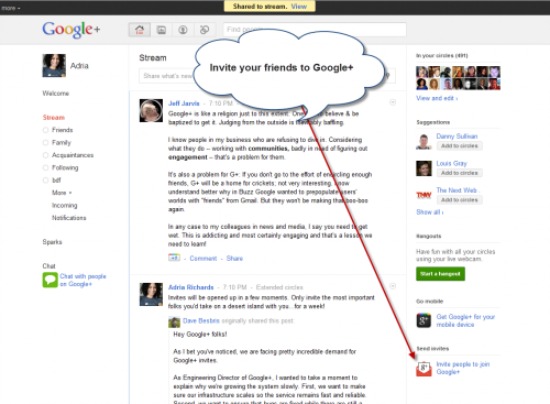Open the 'more' menu in top bar
Screen dimensions: 550x404
point(11,8)
